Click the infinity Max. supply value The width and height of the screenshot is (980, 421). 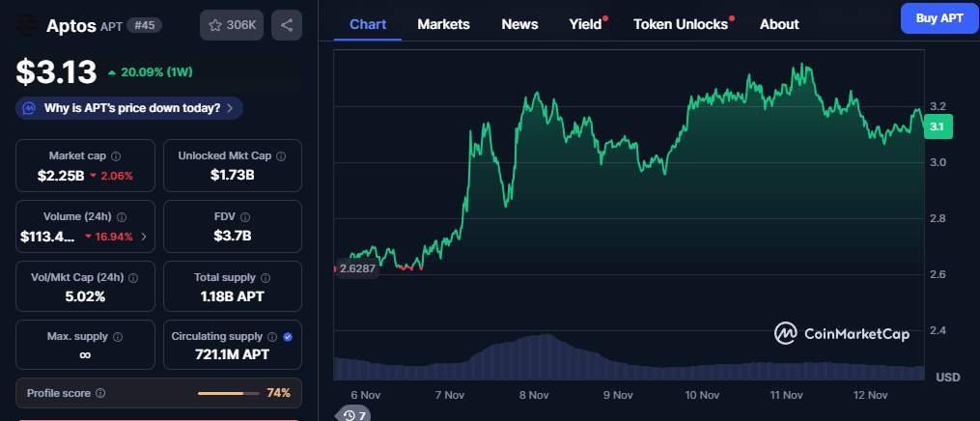[85, 354]
